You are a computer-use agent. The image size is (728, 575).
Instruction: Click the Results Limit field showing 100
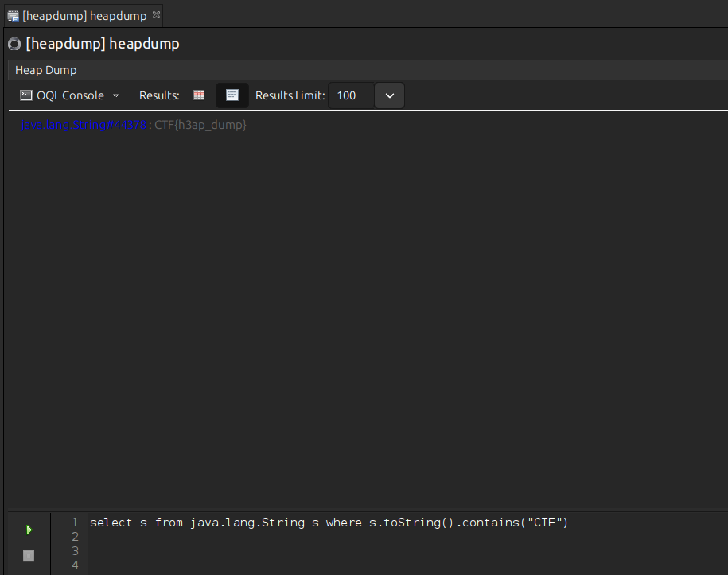[351, 95]
